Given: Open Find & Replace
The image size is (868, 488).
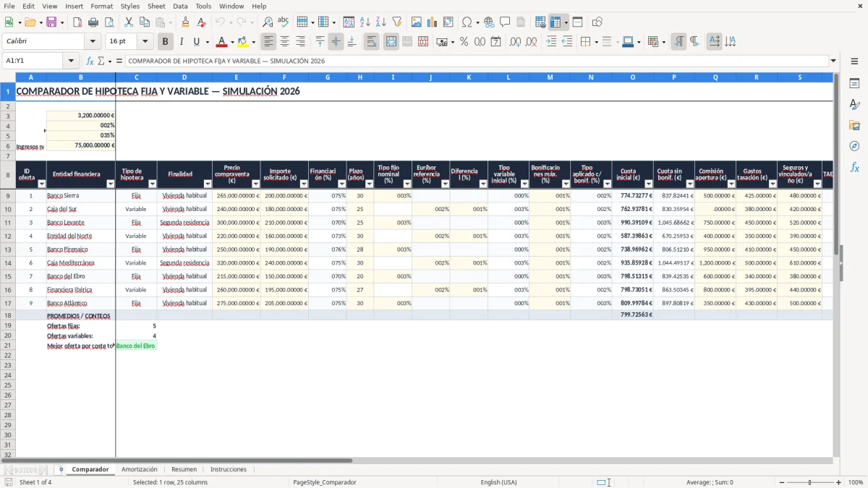Looking at the screenshot, I should click(x=267, y=22).
